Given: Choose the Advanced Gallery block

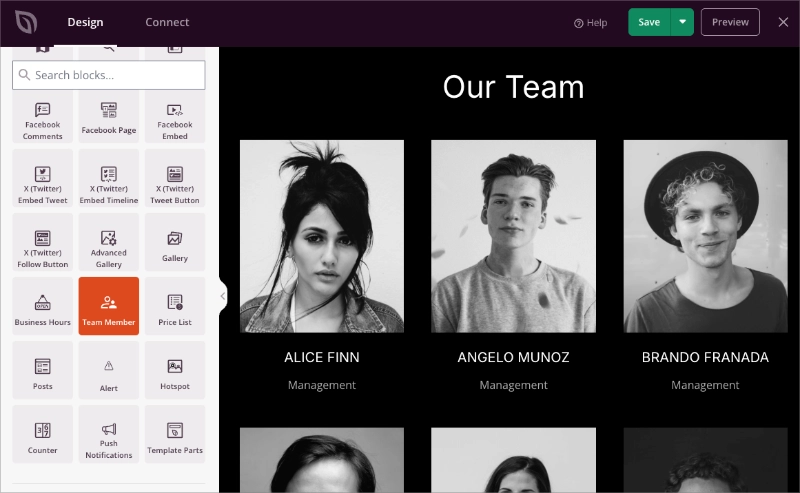Looking at the screenshot, I should (109, 242).
